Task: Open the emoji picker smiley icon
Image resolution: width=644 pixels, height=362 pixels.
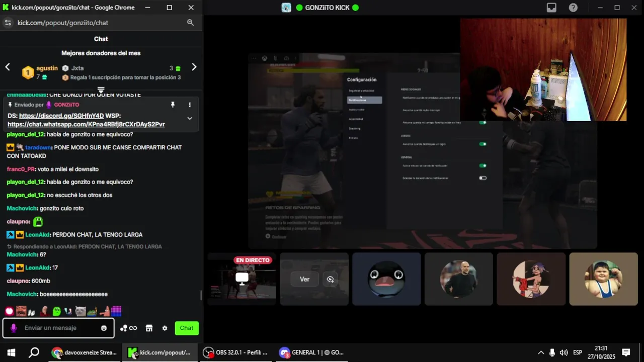Action: point(104,328)
